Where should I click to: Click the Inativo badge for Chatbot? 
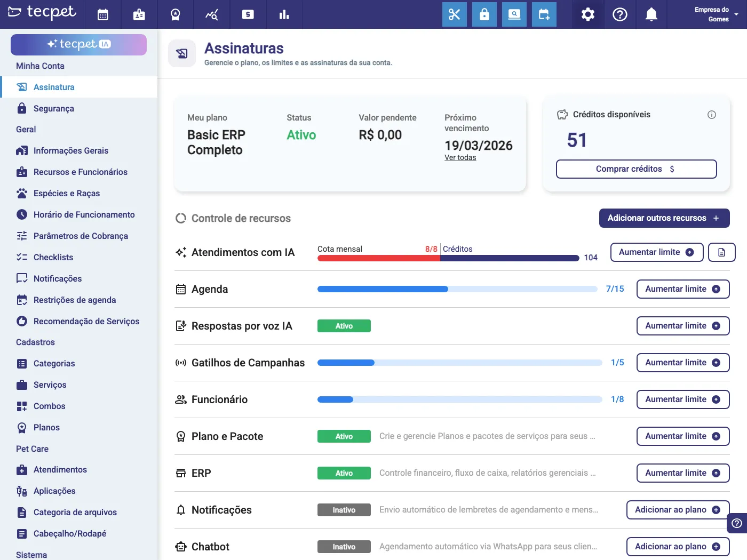[344, 547]
